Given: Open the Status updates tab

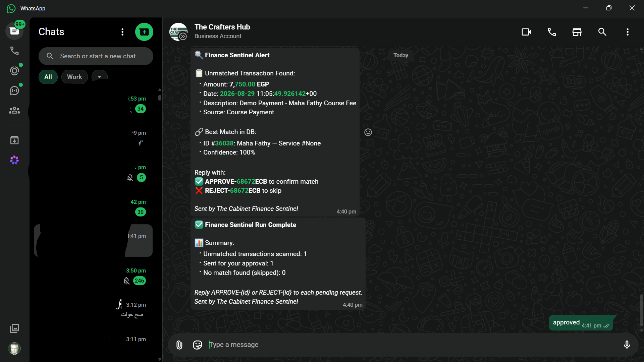Looking at the screenshot, I should pyautogui.click(x=14, y=71).
